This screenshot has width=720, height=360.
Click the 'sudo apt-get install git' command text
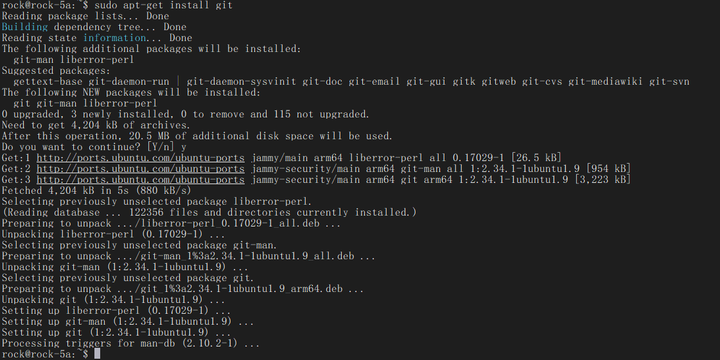[x=163, y=6]
